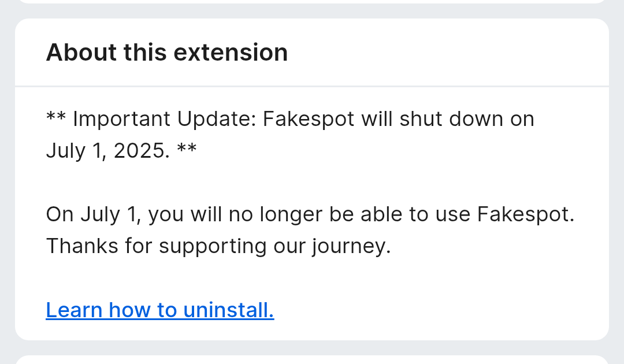The width and height of the screenshot is (624, 364).
Task: Open the 'Learn how to uninstall.' link
Action: coord(160,310)
